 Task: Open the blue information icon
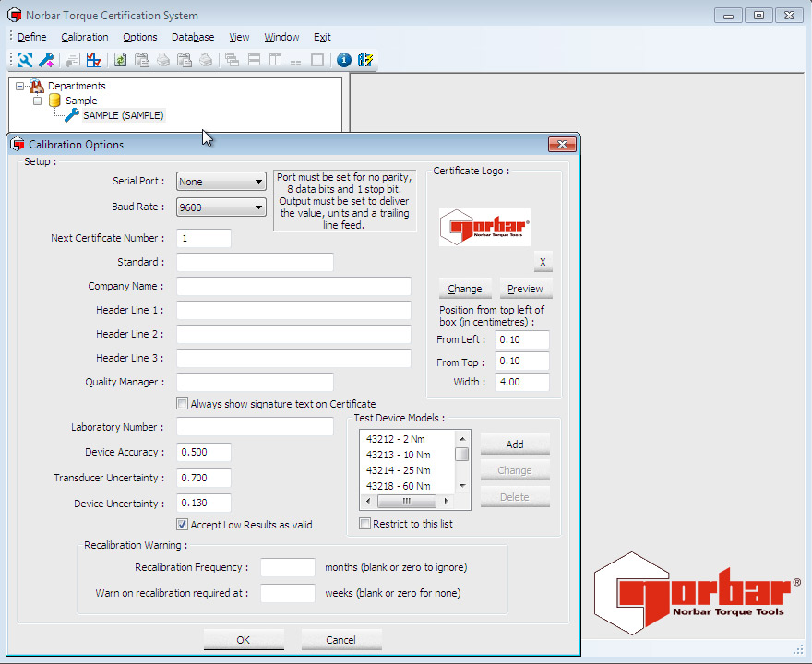click(x=344, y=60)
